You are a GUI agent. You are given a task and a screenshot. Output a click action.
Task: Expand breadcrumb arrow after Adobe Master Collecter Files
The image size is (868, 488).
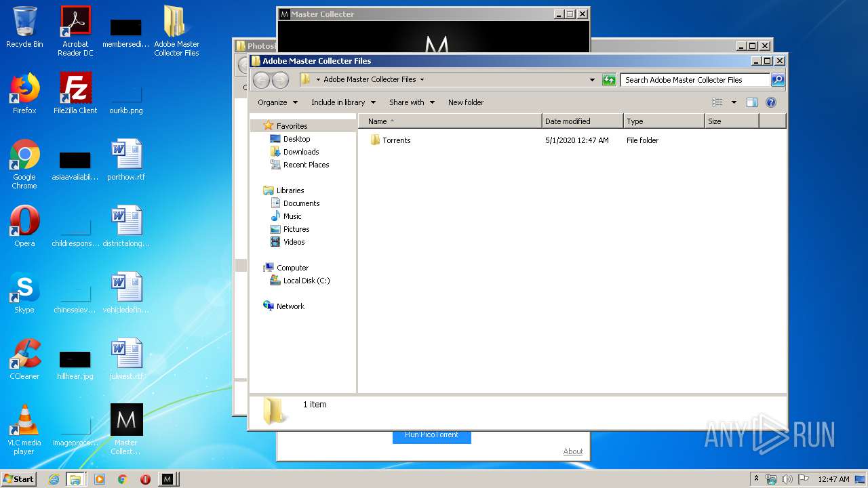pyautogui.click(x=422, y=79)
